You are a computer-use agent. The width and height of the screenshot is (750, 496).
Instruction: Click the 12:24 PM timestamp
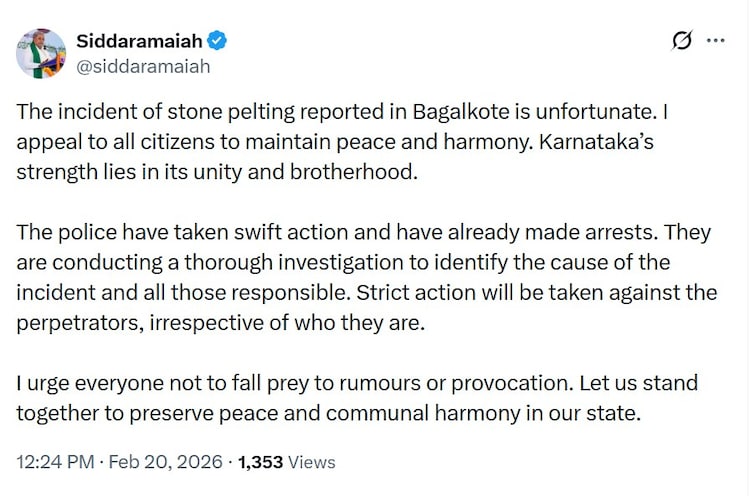(x=55, y=462)
